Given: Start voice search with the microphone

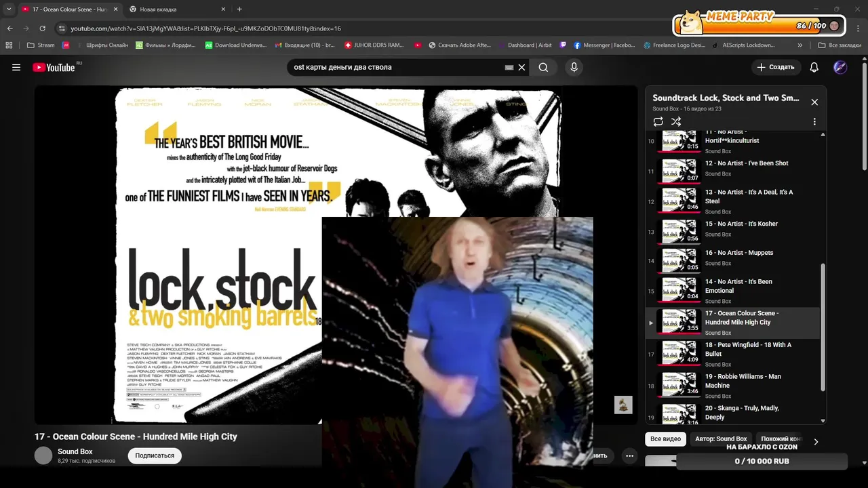Looking at the screenshot, I should pos(574,67).
